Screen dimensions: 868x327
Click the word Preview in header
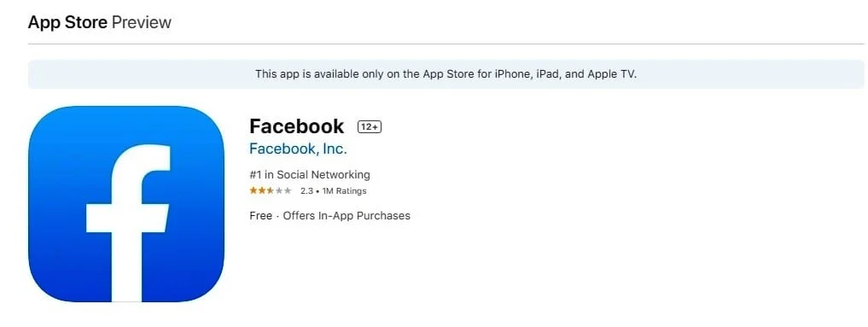point(142,22)
